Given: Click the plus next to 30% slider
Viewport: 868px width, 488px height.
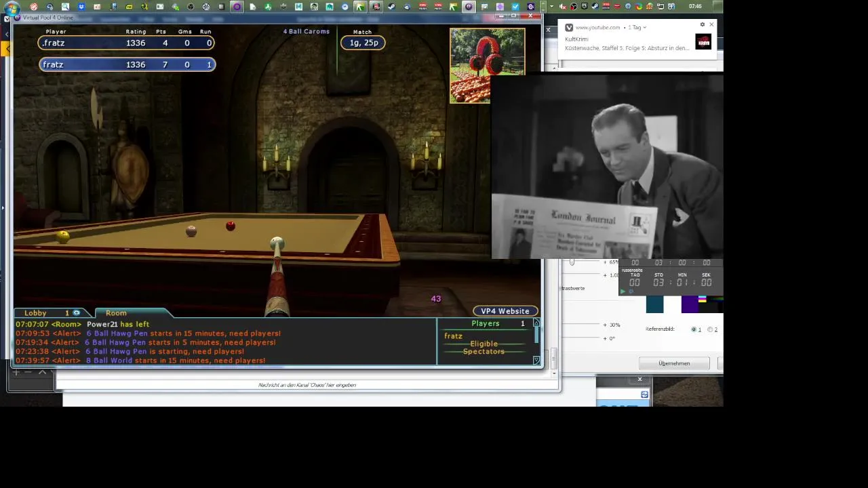Looking at the screenshot, I should click(605, 325).
